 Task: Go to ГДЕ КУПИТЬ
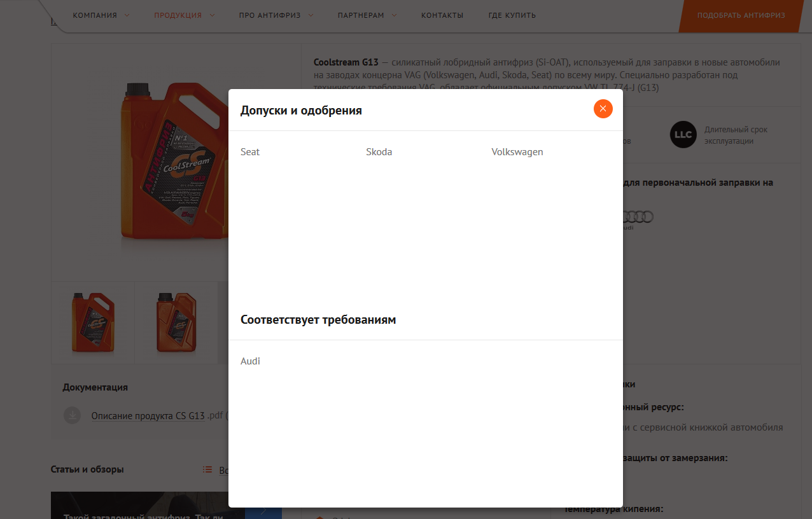(512, 15)
